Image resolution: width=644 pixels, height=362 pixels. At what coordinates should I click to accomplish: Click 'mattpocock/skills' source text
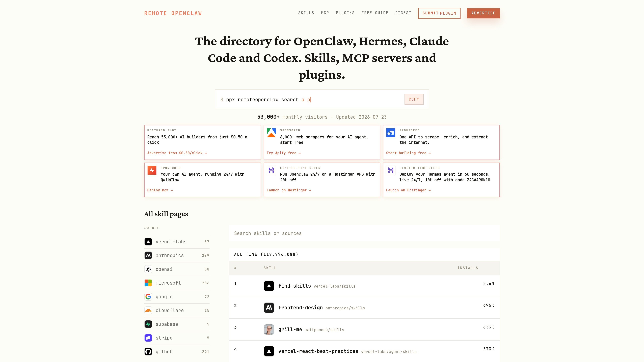pyautogui.click(x=324, y=330)
